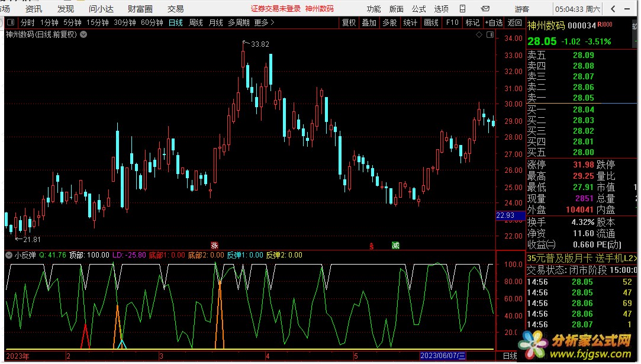Click the 35元普及版月卡 promotion link

click(x=582, y=258)
